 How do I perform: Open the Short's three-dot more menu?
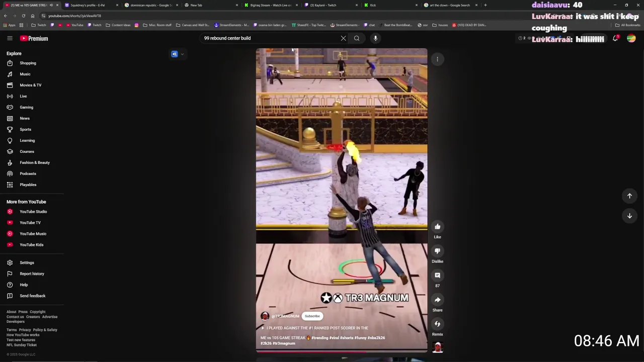tap(437, 59)
